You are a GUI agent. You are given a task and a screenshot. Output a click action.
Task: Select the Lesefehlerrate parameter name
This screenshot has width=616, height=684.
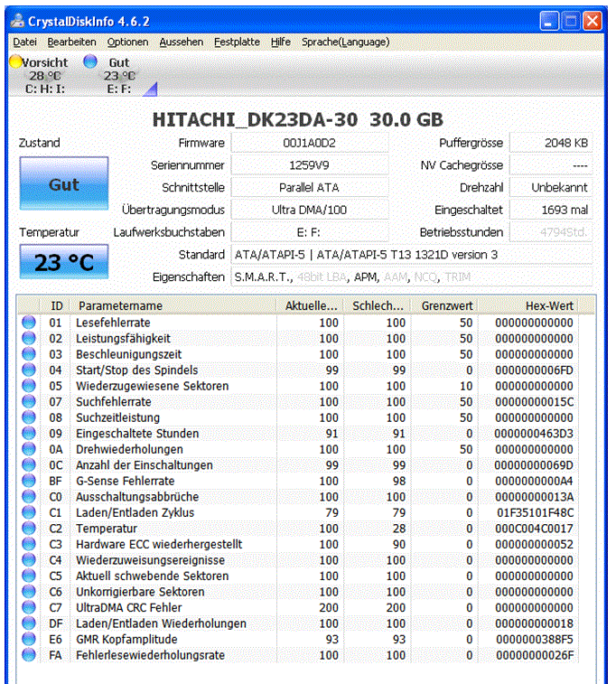113,323
